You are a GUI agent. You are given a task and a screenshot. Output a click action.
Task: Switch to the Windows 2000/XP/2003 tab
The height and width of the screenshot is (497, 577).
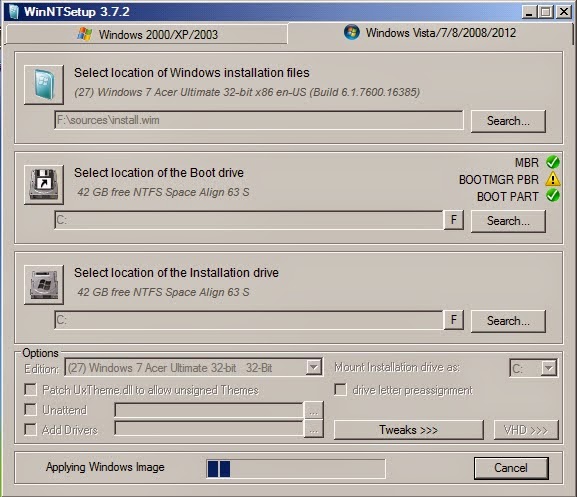147,34
